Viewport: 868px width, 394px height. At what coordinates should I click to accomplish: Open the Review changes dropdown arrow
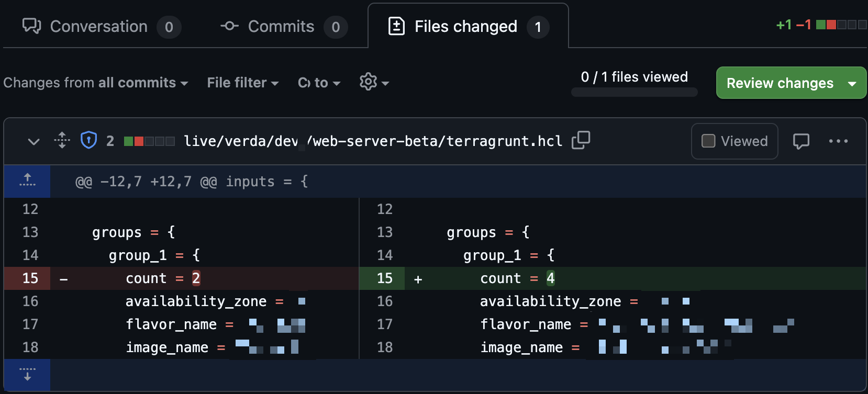click(852, 83)
